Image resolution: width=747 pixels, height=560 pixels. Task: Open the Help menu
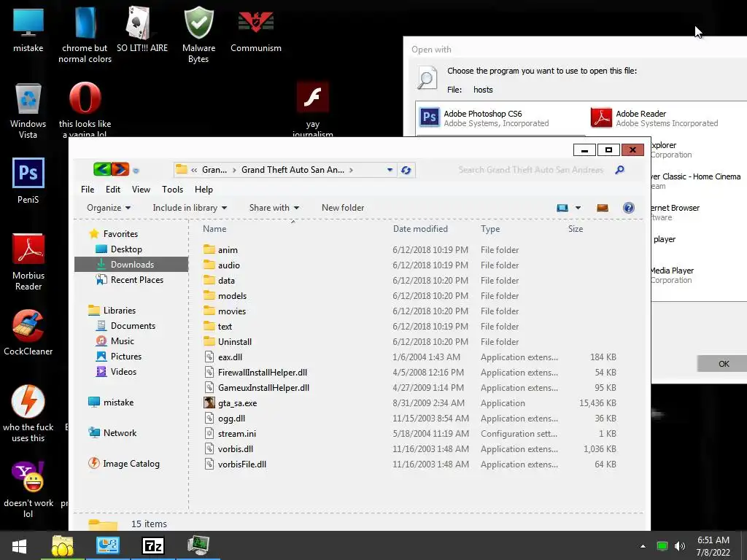204,190
